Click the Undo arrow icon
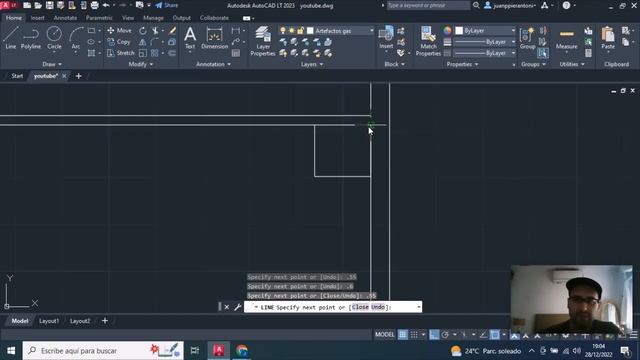The width and height of the screenshot is (640, 360). coord(107,5)
